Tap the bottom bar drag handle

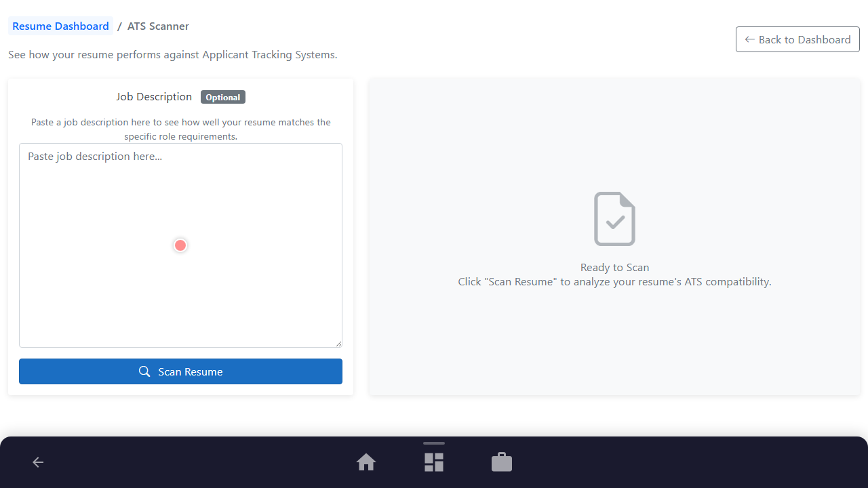(x=434, y=443)
